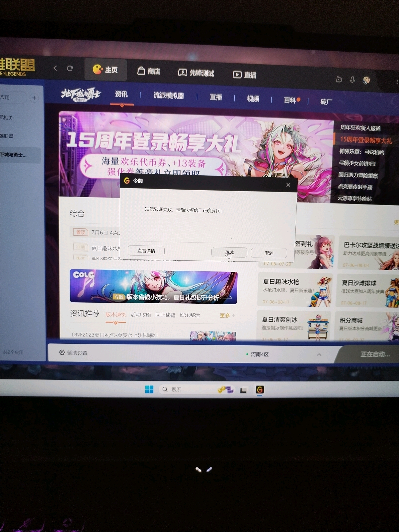
Task: Select 神界乐章:弓弦和鸣 banner entry
Action: point(361,152)
